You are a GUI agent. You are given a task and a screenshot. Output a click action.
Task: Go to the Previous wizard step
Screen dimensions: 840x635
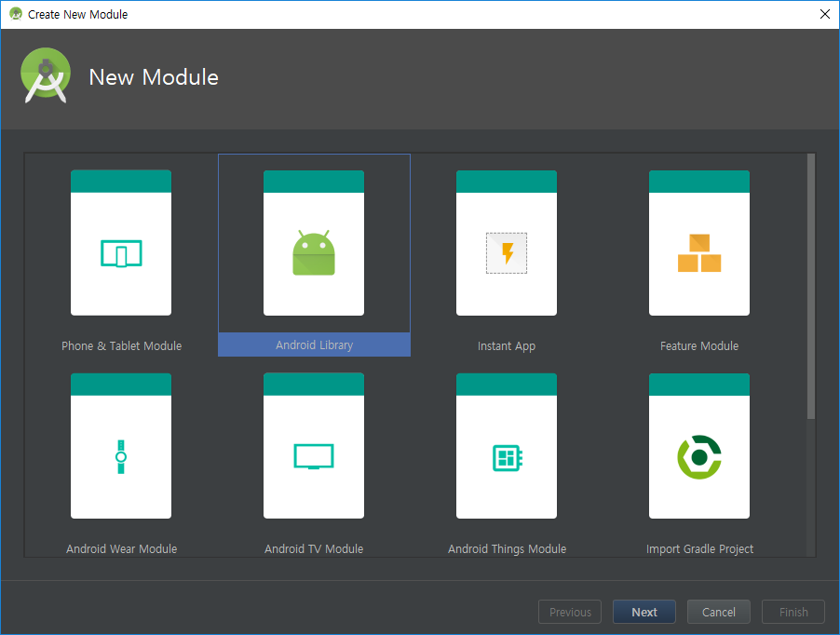(x=570, y=612)
